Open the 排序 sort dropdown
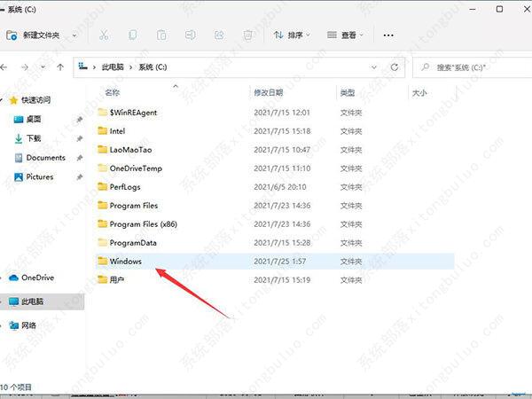Viewport: 532px width, 399px height. (x=292, y=35)
